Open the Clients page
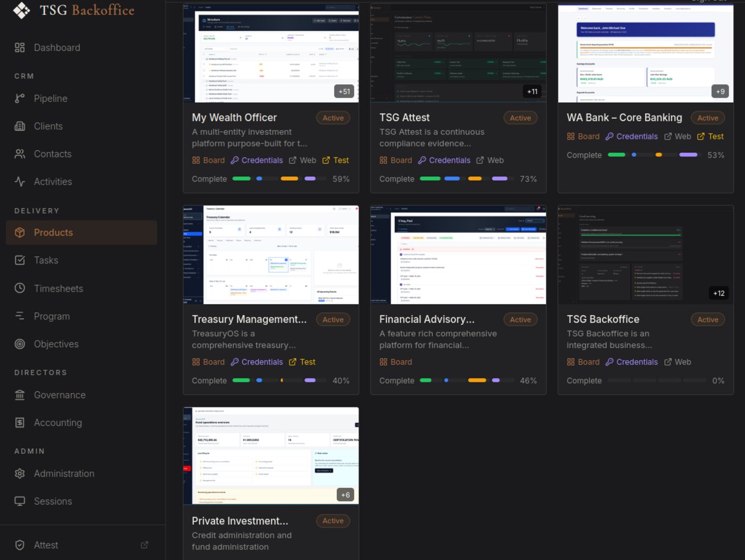This screenshot has width=745, height=560. (81, 126)
